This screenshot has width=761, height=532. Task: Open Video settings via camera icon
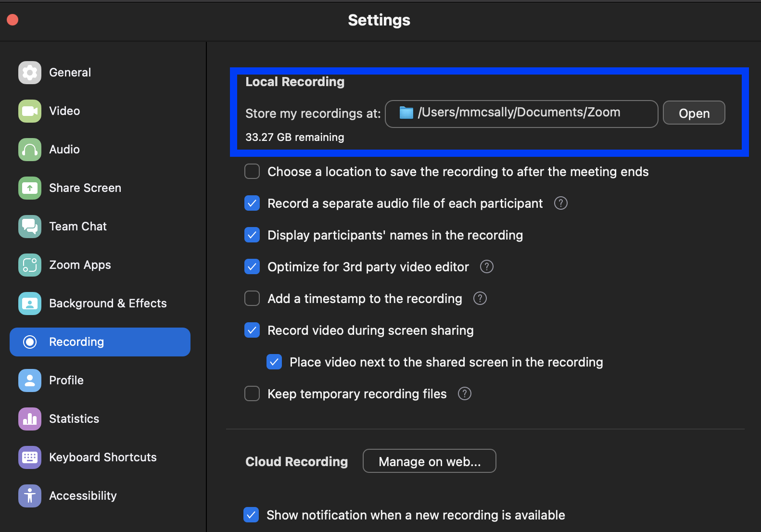pyautogui.click(x=30, y=111)
